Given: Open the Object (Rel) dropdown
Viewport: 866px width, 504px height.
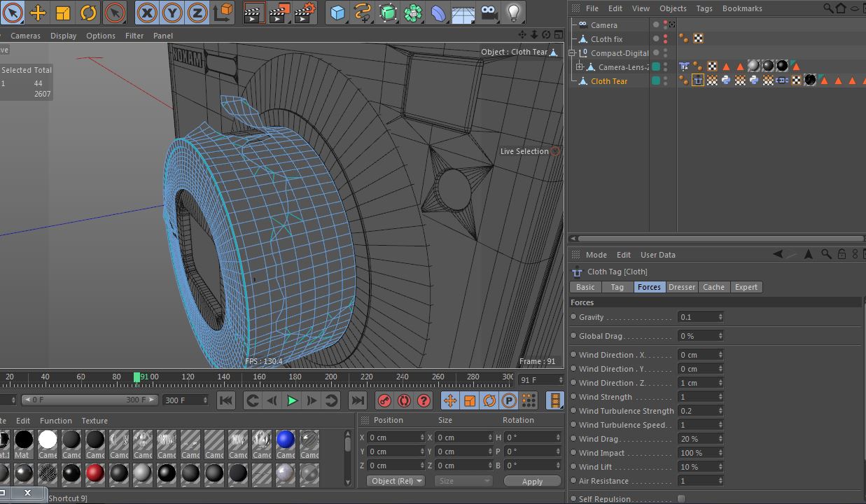Looking at the screenshot, I should click(x=396, y=481).
